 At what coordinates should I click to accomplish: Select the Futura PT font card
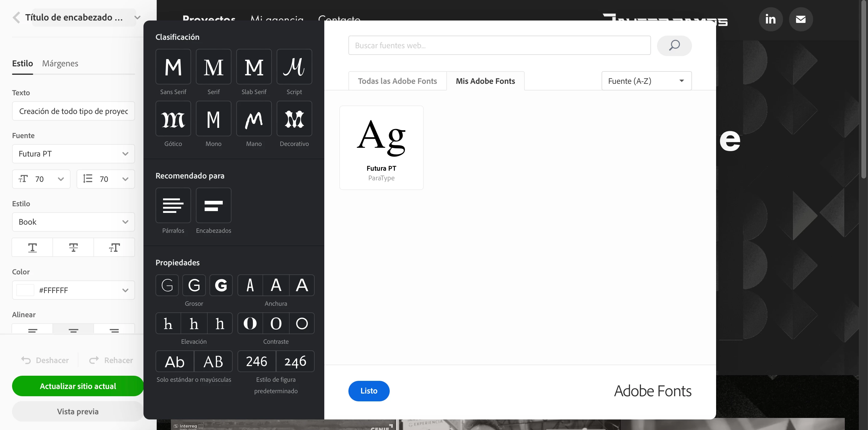(381, 148)
